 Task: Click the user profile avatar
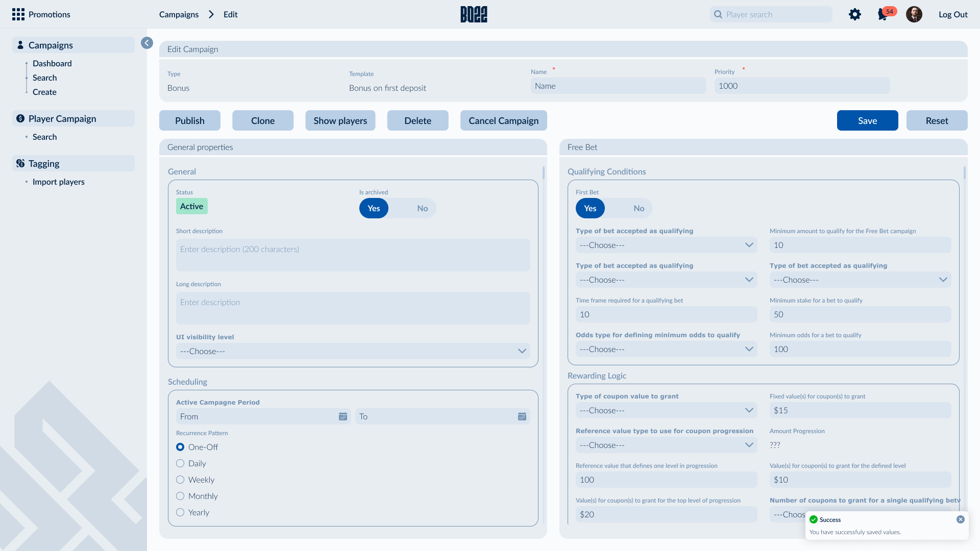pyautogui.click(x=914, y=14)
